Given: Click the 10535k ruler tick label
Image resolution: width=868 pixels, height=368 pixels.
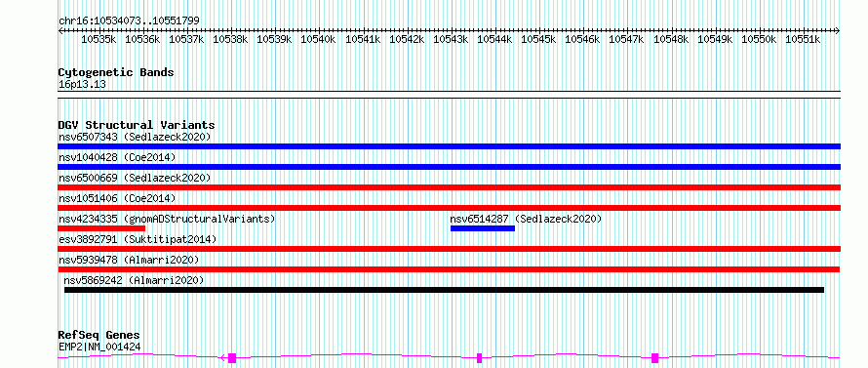Looking at the screenshot, I should pyautogui.click(x=99, y=39).
